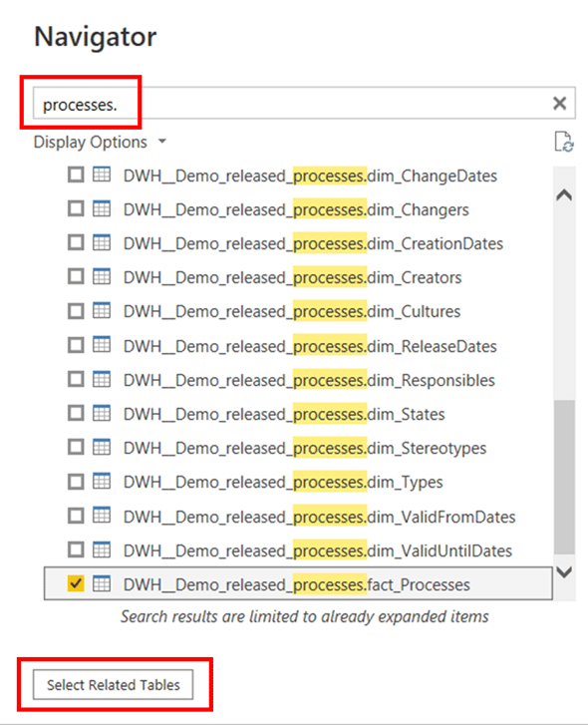The image size is (588, 725).
Task: Enable the dim_States checkbox
Action: (76, 414)
